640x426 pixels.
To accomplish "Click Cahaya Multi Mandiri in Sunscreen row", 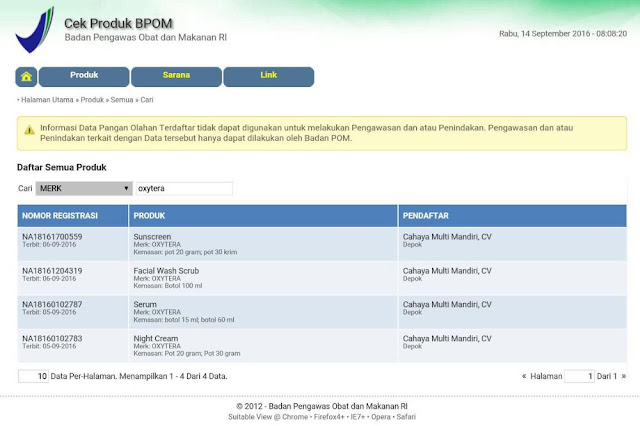I will click(x=447, y=237).
